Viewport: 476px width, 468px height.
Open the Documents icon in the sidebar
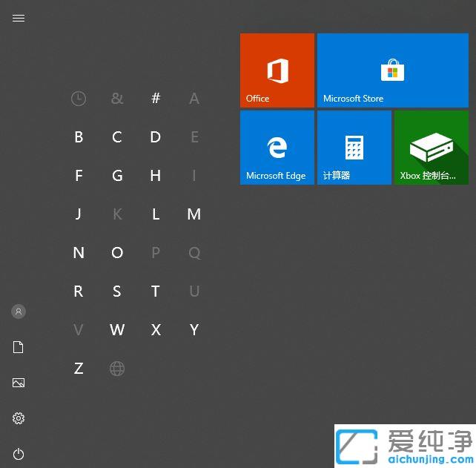pos(19,347)
